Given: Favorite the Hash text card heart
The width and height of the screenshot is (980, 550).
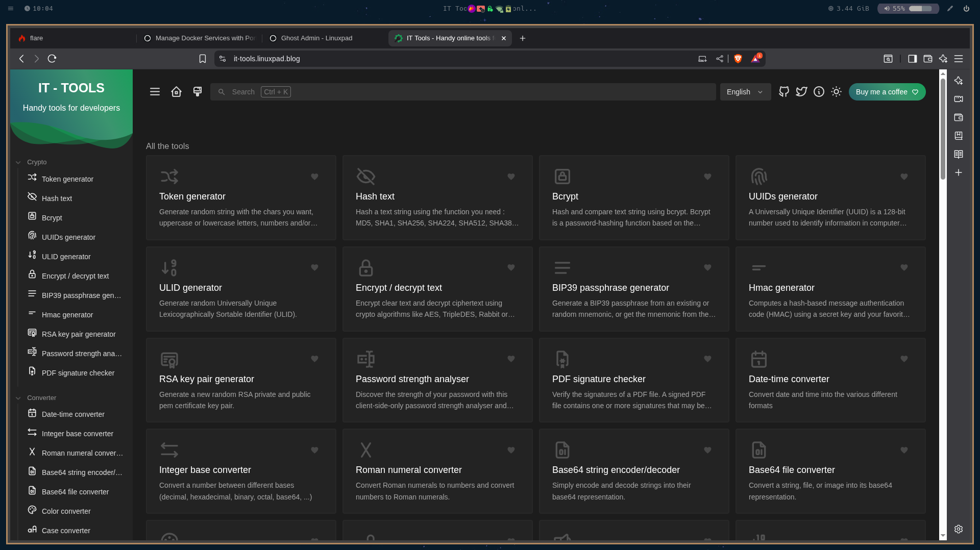Looking at the screenshot, I should (511, 177).
